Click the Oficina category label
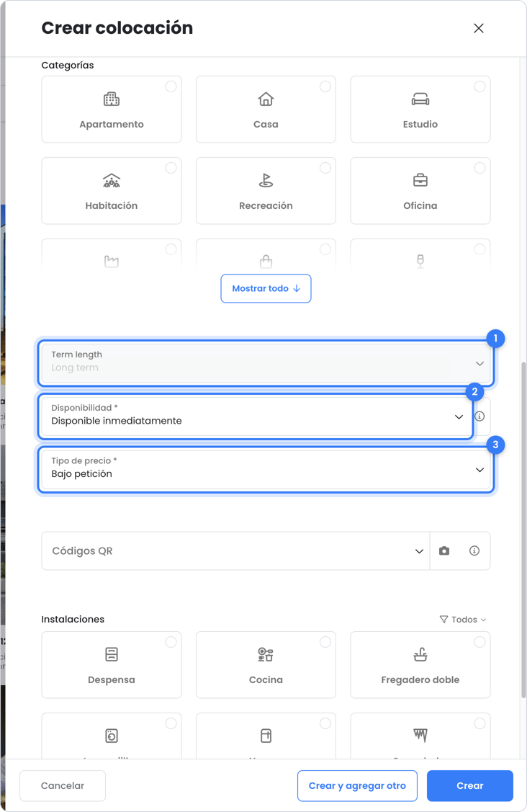Viewport: 527px width, 812px height. (420, 205)
